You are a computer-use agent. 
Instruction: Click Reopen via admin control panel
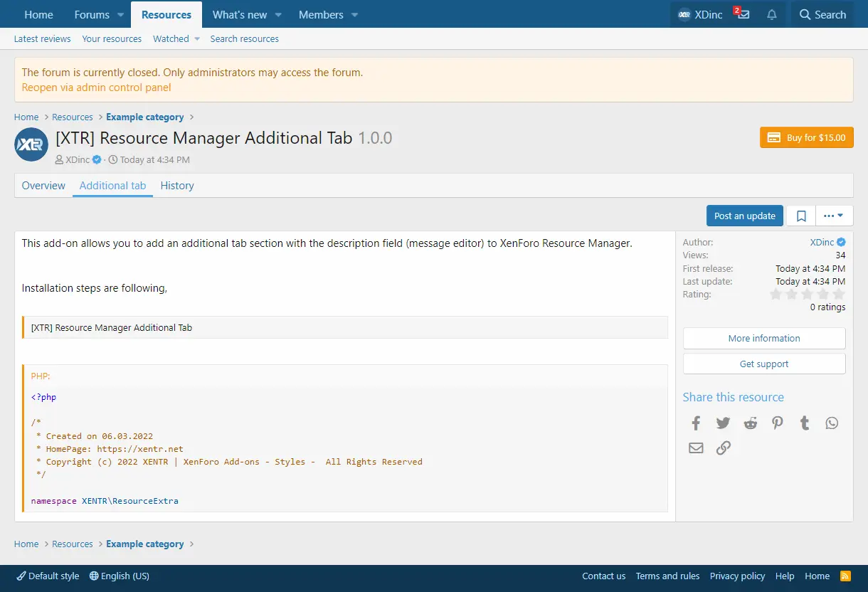coord(96,88)
